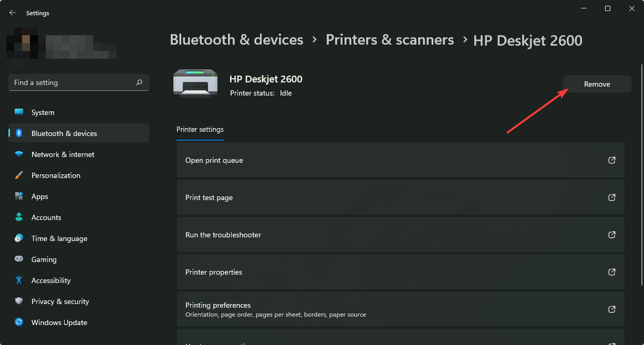Switch to the Printer settings tab
This screenshot has width=644, height=345.
[200, 129]
